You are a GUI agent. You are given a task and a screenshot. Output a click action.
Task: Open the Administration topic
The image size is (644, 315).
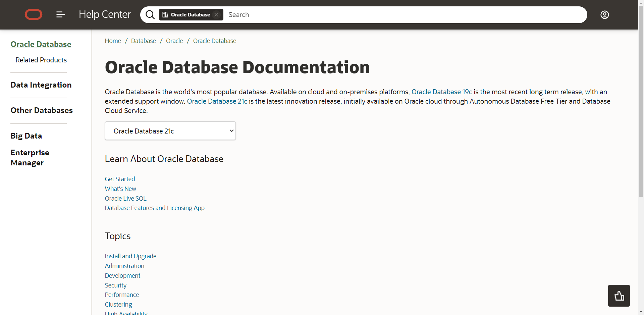125,266
